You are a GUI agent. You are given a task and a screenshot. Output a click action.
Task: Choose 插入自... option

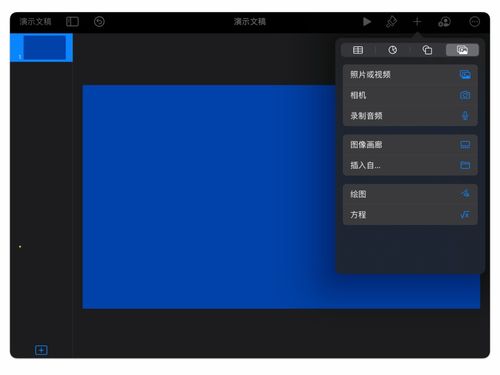click(410, 165)
